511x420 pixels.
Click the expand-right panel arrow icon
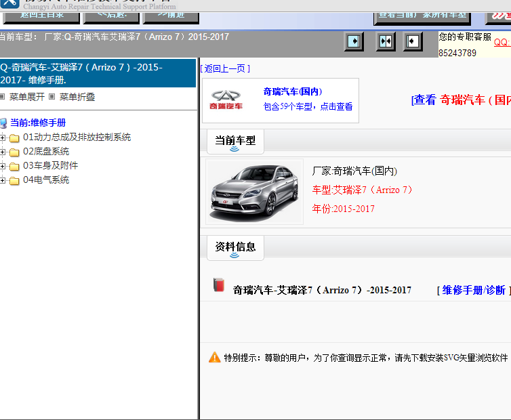(354, 41)
